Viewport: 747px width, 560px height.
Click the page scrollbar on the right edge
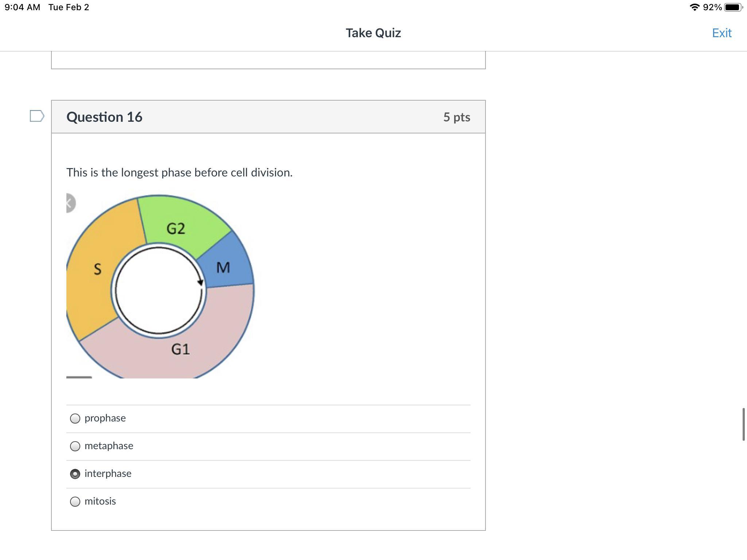[743, 424]
